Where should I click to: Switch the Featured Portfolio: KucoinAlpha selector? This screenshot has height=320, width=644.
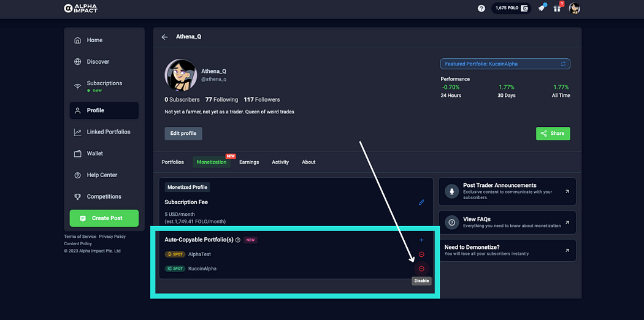(x=505, y=64)
